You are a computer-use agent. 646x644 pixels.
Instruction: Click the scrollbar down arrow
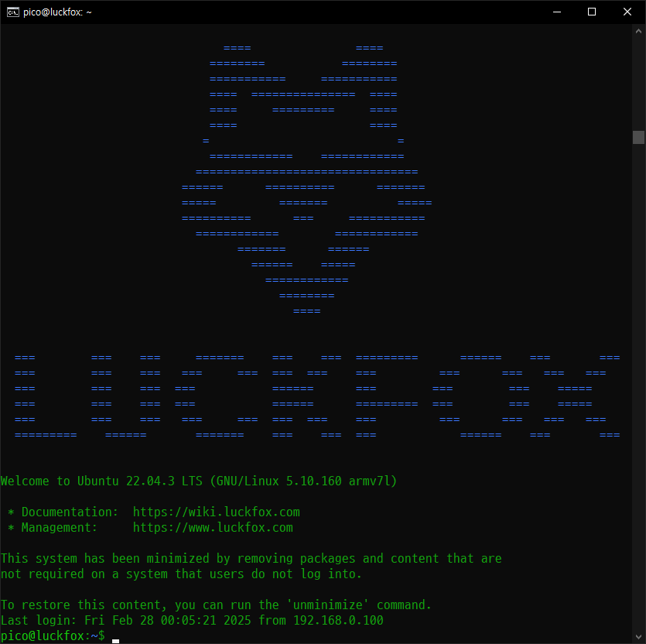pyautogui.click(x=638, y=636)
